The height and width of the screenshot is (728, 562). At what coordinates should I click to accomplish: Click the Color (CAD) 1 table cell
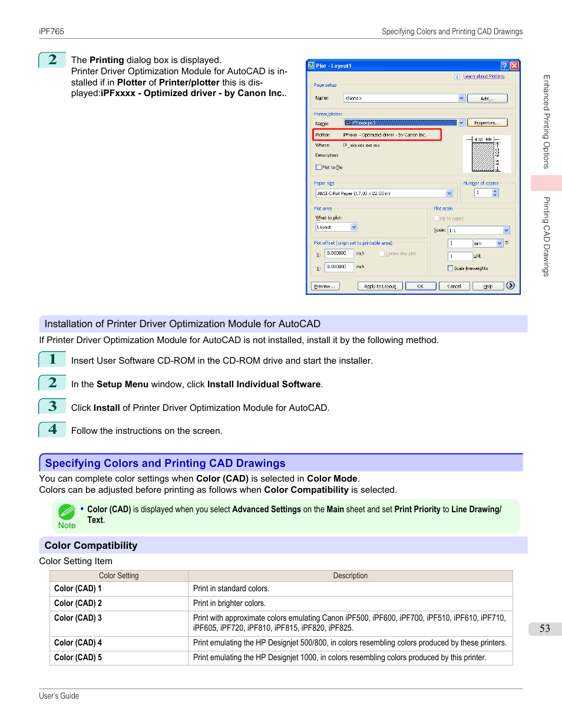[x=119, y=588]
